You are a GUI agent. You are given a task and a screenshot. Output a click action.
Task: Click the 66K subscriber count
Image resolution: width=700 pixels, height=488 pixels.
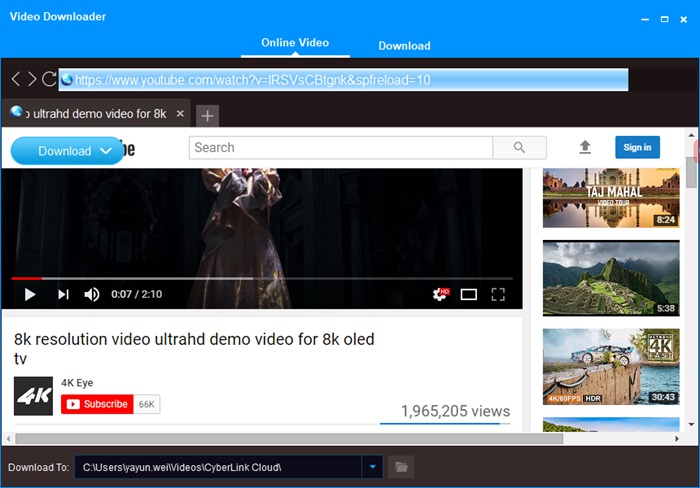pos(146,404)
